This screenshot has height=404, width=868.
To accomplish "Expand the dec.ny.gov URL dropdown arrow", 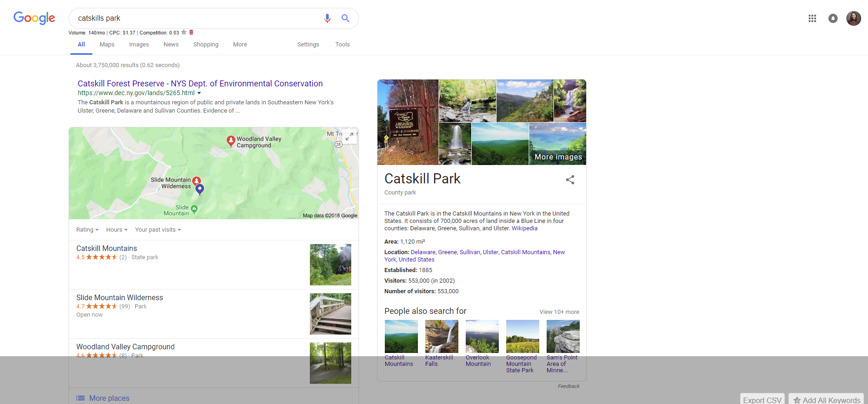I will [x=199, y=93].
